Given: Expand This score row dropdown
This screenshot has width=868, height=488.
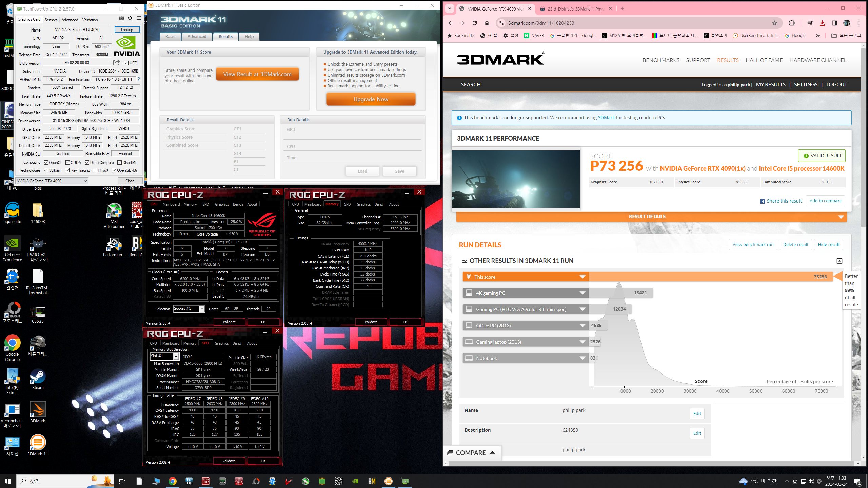Looking at the screenshot, I should pyautogui.click(x=583, y=277).
